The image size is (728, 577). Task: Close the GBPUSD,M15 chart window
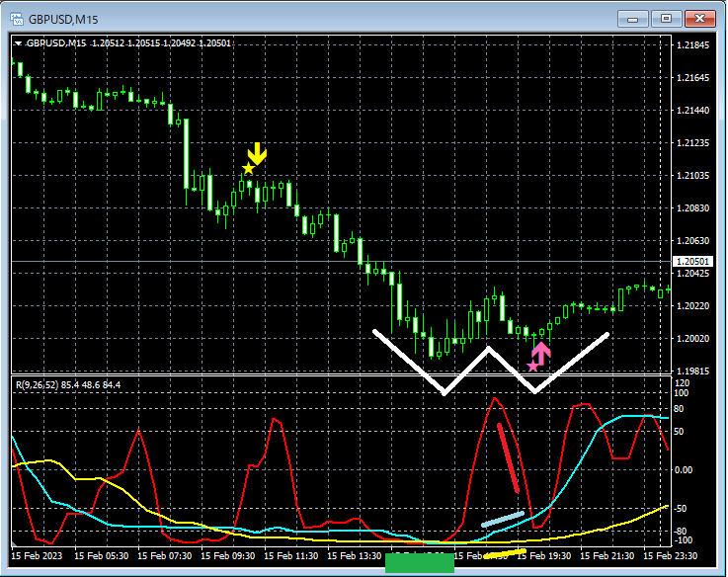pyautogui.click(x=699, y=19)
